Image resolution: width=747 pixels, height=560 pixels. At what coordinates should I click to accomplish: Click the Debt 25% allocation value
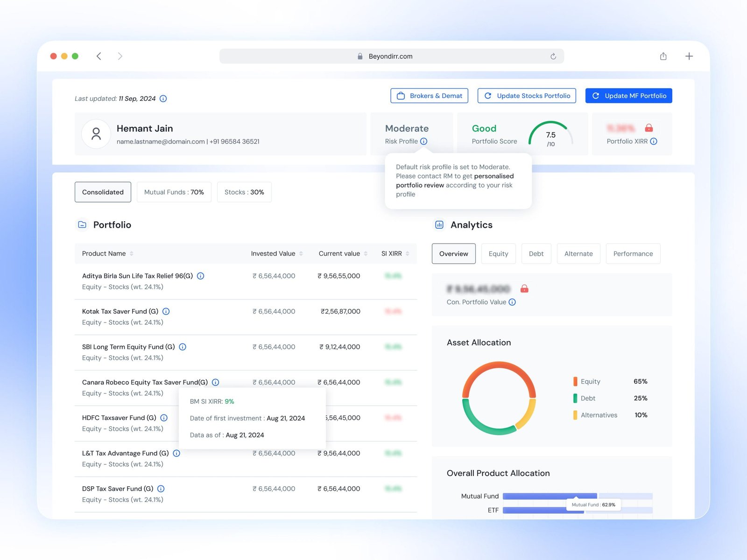(x=641, y=398)
